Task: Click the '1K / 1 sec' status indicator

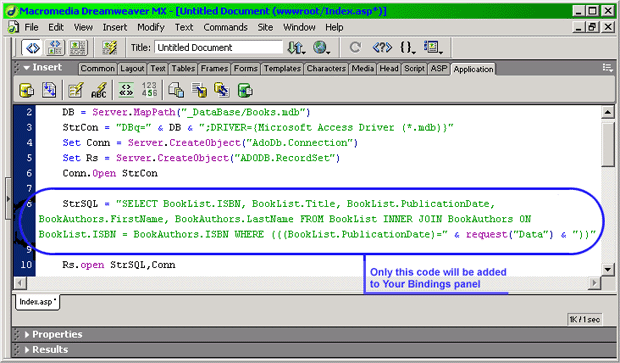Action: 585,319
